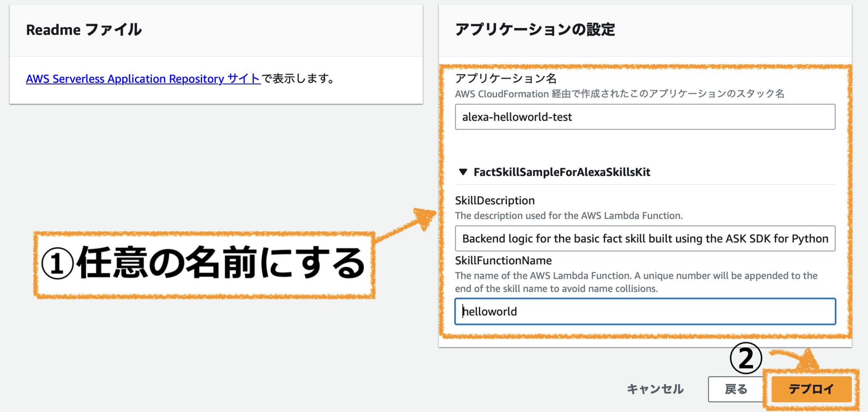Click the SkillFunctionName field containing helloworld
The height and width of the screenshot is (412, 868).
[x=644, y=311]
